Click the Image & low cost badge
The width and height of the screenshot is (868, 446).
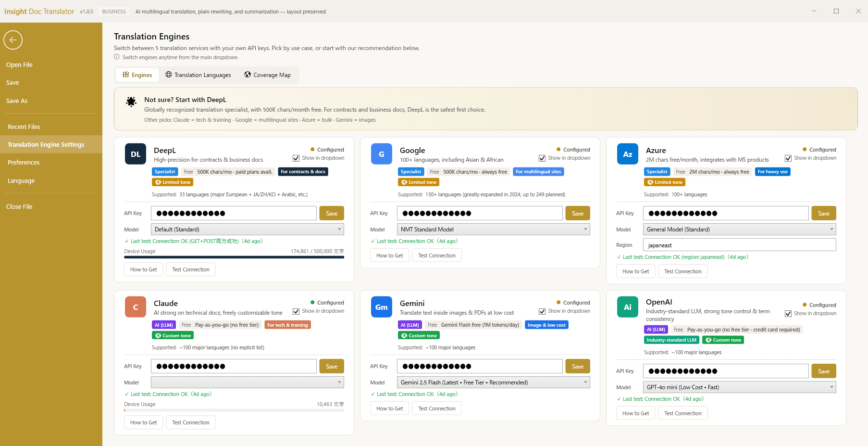(x=546, y=325)
